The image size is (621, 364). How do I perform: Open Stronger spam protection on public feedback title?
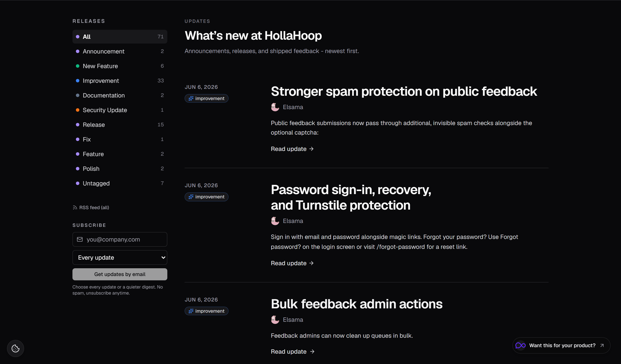404,91
